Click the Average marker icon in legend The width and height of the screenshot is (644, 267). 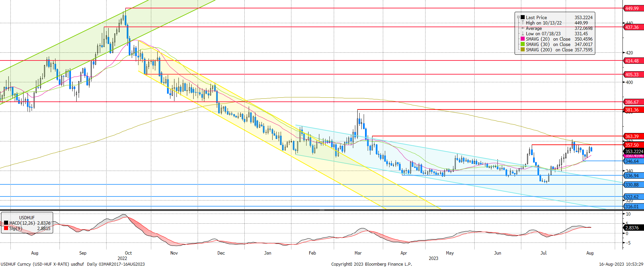(x=523, y=28)
